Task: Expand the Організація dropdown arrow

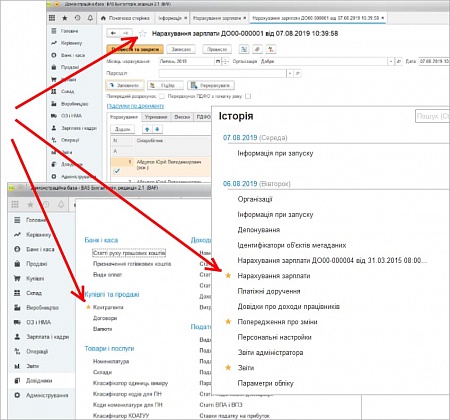Action: (391, 61)
